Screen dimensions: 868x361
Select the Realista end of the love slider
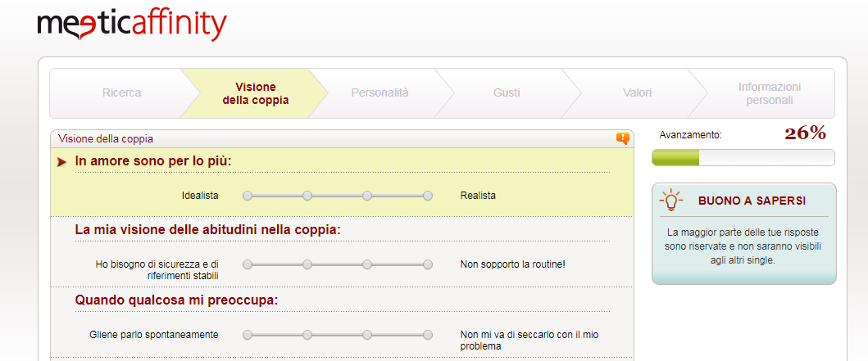point(428,196)
